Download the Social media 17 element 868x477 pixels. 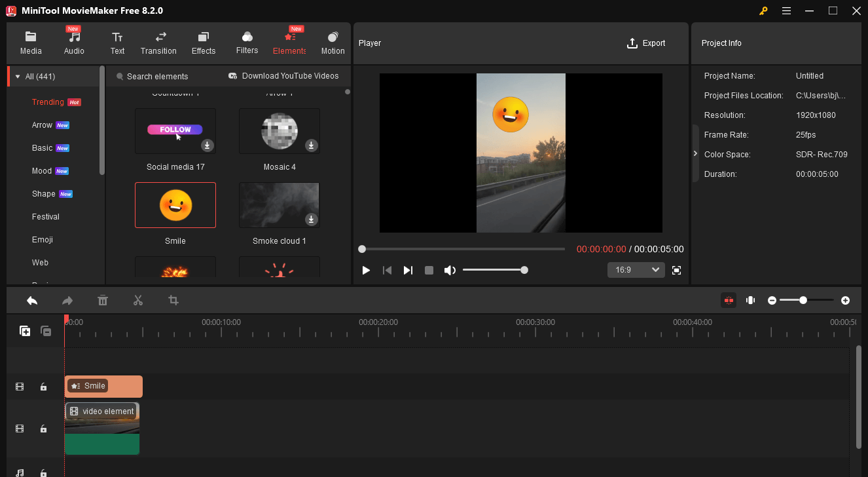(207, 145)
